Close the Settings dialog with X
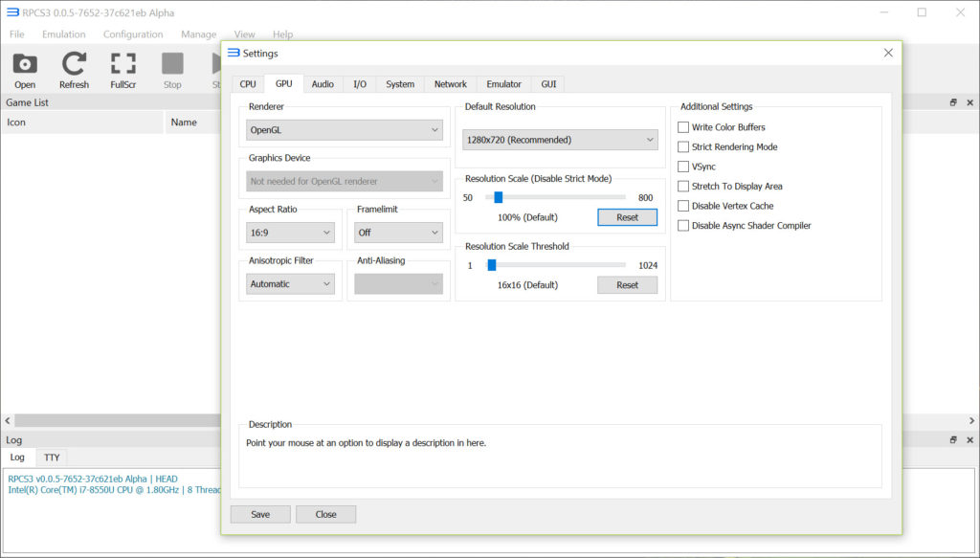 pyautogui.click(x=888, y=53)
